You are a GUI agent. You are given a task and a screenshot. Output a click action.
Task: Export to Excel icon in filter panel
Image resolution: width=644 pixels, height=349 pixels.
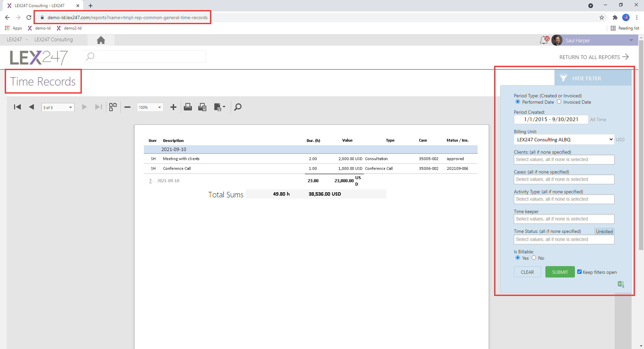coord(621,284)
